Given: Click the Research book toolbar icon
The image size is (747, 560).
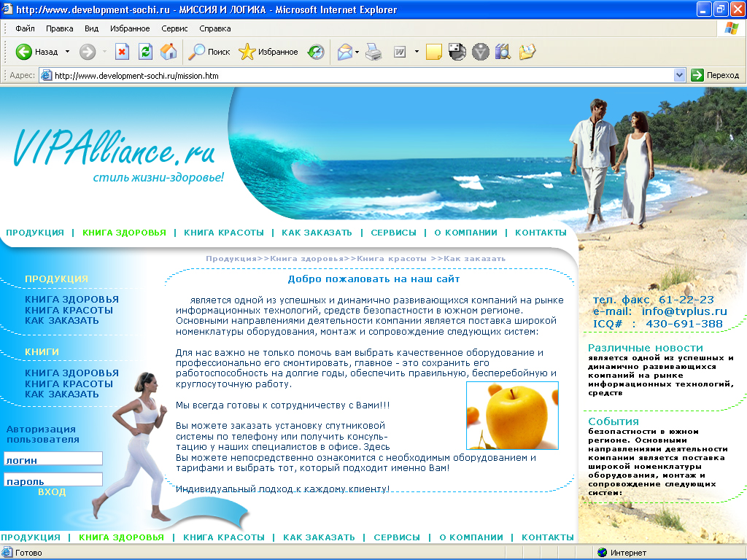Looking at the screenshot, I should pos(503,52).
